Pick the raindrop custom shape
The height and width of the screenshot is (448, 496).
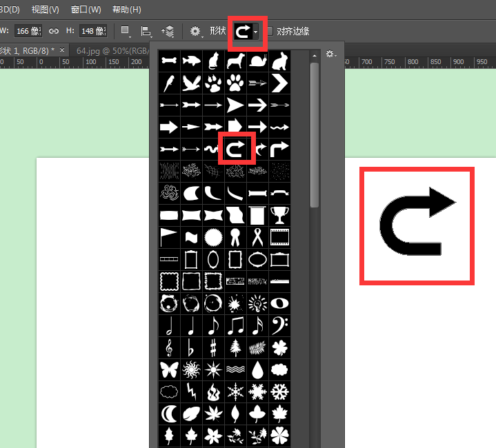(257, 370)
